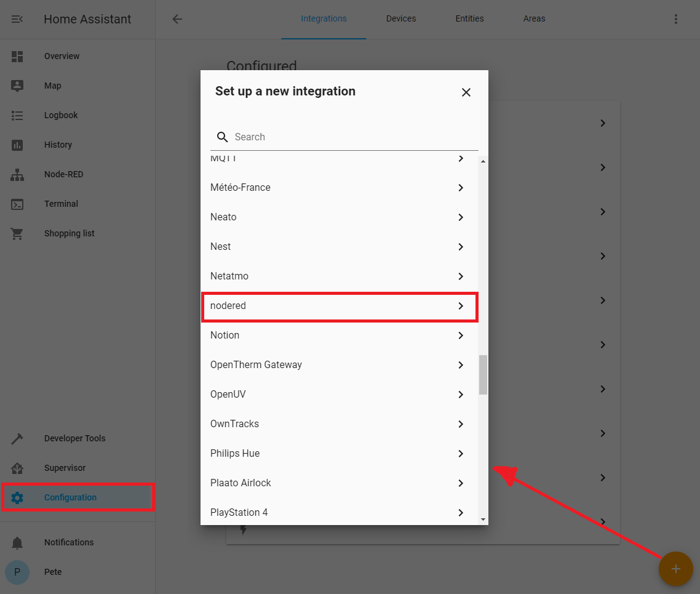Expand the nodered row chevron
Image resolution: width=700 pixels, height=594 pixels.
click(461, 306)
